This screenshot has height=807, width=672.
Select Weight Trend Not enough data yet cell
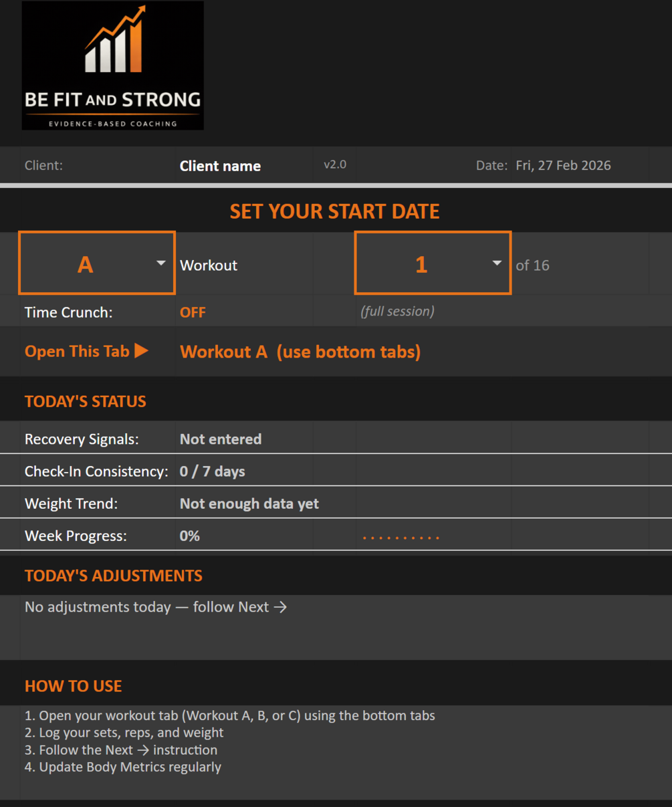(249, 503)
